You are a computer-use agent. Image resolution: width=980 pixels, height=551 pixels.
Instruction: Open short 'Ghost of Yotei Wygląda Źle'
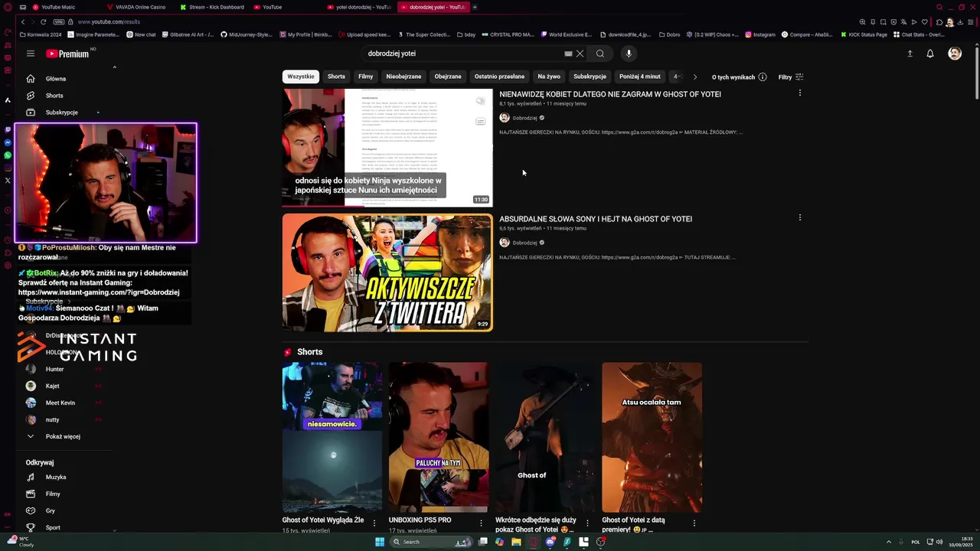click(x=332, y=438)
